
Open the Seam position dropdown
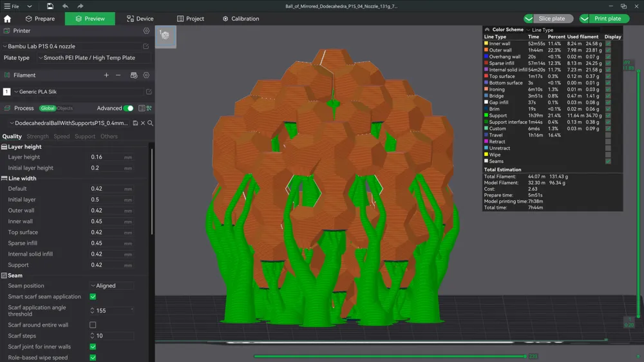(93, 285)
